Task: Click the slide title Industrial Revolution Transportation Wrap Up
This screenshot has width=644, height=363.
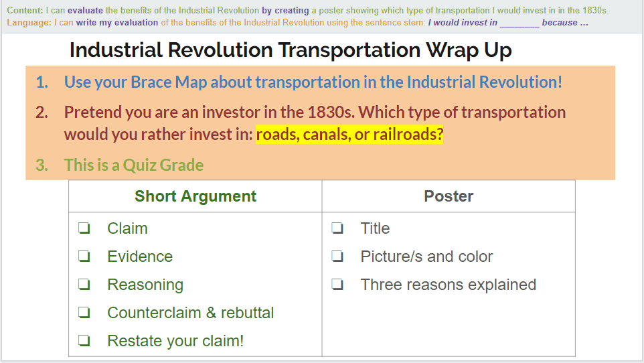Action: [x=291, y=50]
